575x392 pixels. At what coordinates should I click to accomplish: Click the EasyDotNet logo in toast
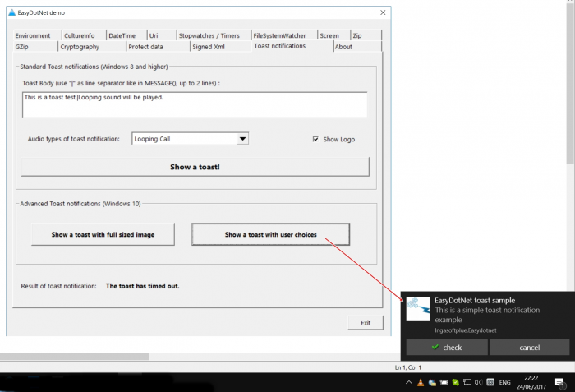click(418, 309)
